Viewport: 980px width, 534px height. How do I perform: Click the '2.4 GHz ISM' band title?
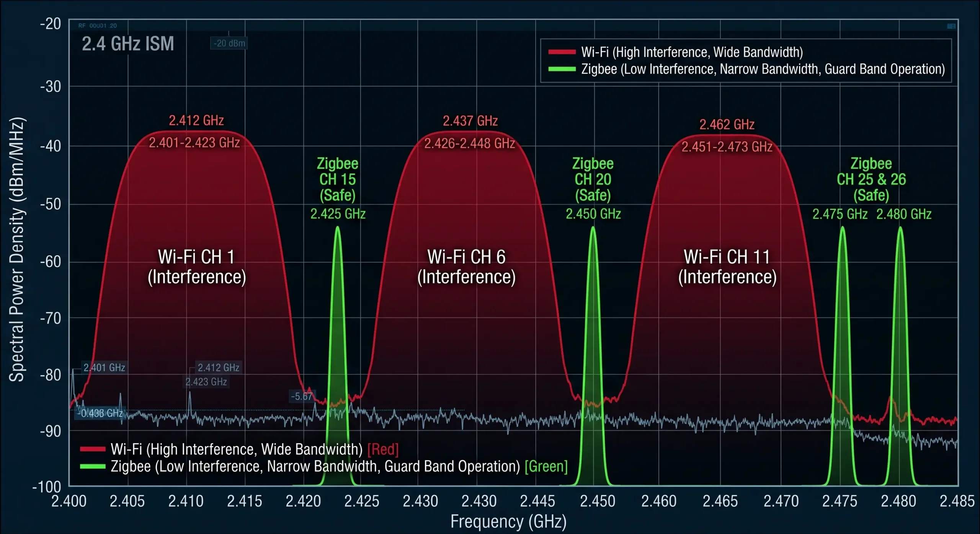click(x=128, y=44)
